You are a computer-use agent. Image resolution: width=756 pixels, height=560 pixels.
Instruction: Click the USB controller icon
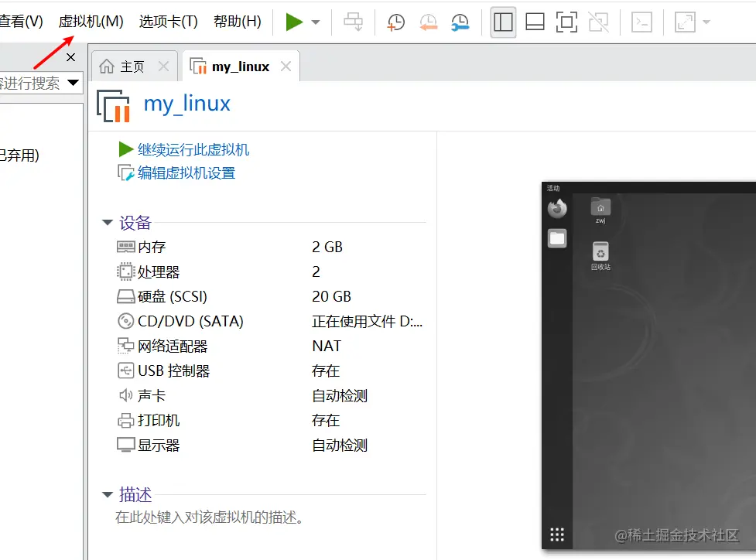(x=126, y=370)
